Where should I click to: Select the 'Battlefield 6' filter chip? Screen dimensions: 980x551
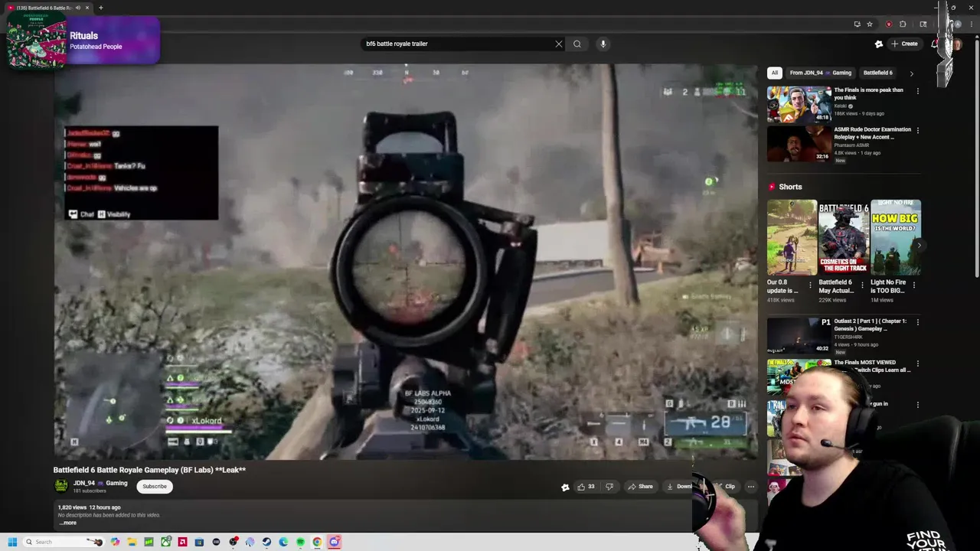(x=877, y=73)
